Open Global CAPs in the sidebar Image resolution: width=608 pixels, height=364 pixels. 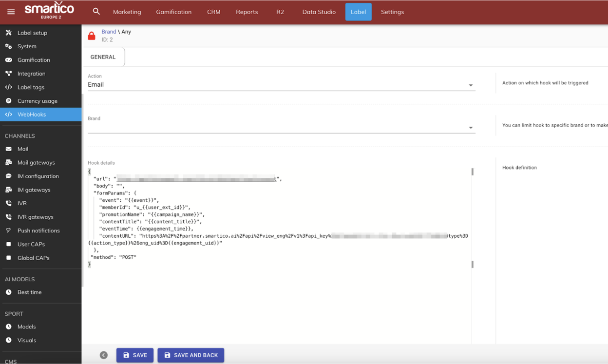pyautogui.click(x=33, y=258)
